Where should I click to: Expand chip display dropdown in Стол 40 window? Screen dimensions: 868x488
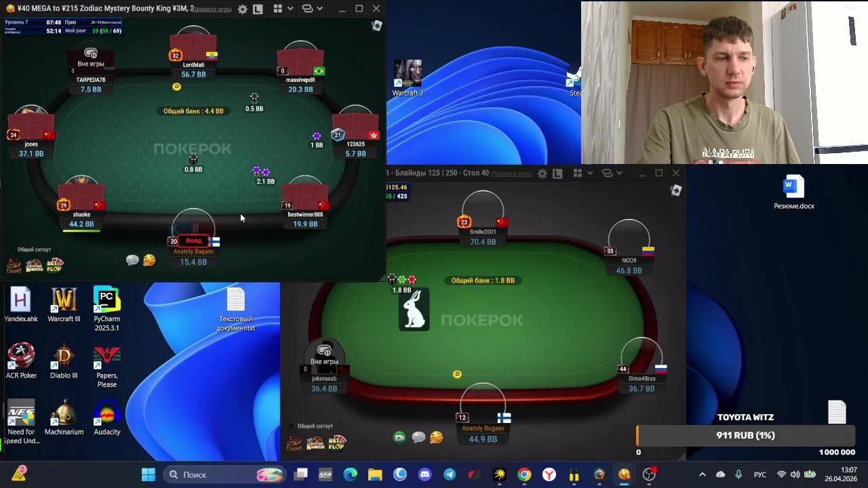(619, 174)
